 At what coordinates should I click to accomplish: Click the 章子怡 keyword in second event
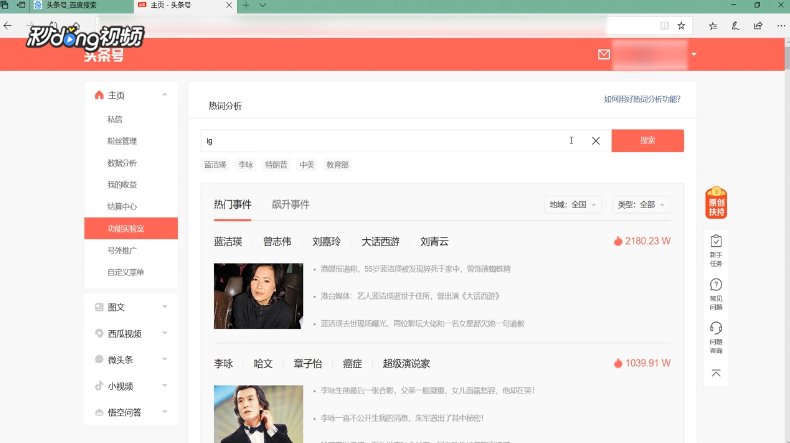click(x=307, y=364)
